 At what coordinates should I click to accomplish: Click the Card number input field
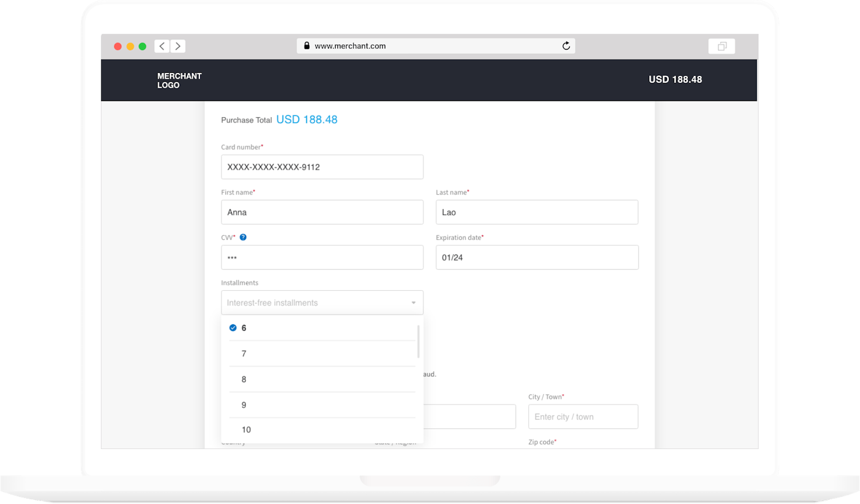pyautogui.click(x=322, y=167)
